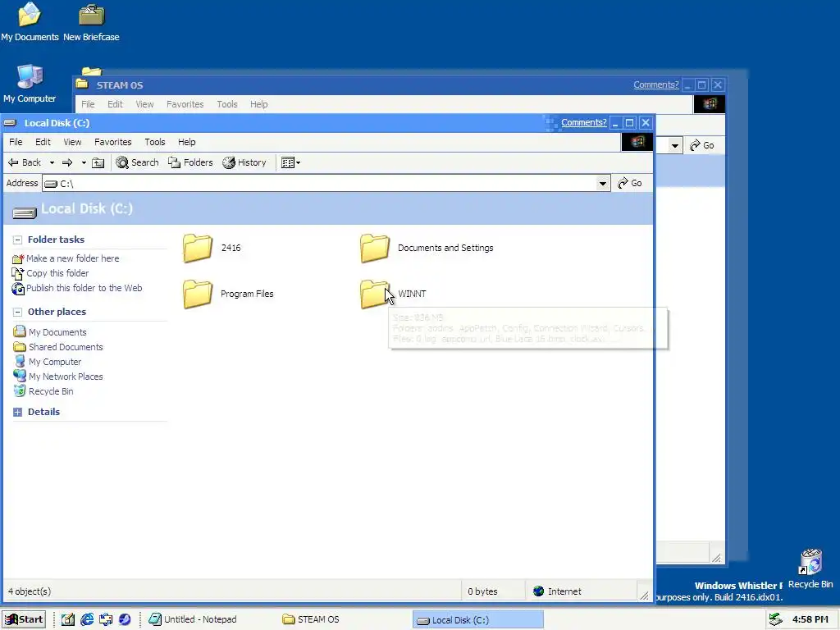Open the Search pane
Viewport: 840px width, 630px height.
click(x=137, y=163)
